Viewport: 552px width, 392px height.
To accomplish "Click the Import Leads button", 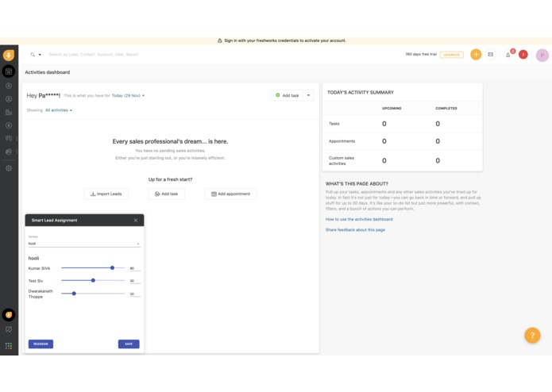I will (106, 194).
